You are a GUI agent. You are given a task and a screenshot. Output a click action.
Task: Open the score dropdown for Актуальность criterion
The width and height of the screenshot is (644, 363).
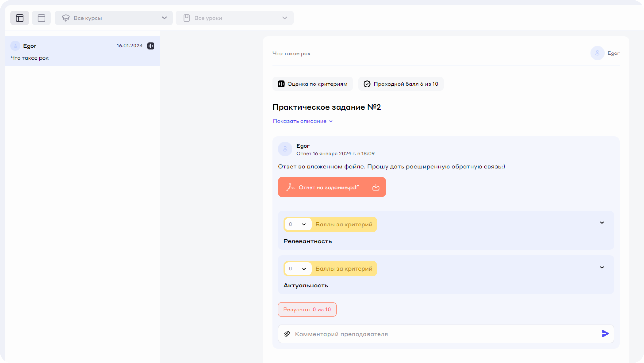click(298, 269)
